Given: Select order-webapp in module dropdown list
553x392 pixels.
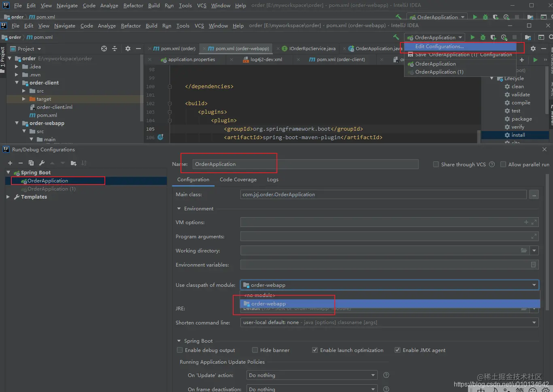Looking at the screenshot, I should [390, 304].
